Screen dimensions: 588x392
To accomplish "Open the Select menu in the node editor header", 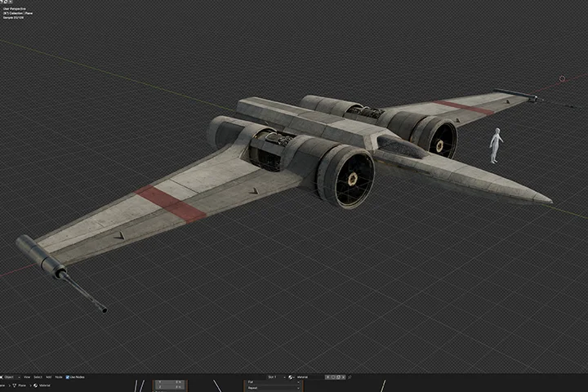I will [38, 377].
